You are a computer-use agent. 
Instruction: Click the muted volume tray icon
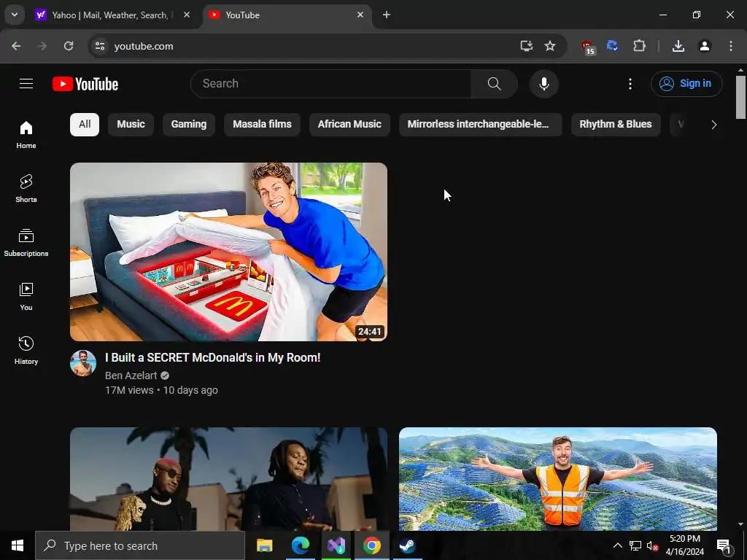click(x=652, y=545)
